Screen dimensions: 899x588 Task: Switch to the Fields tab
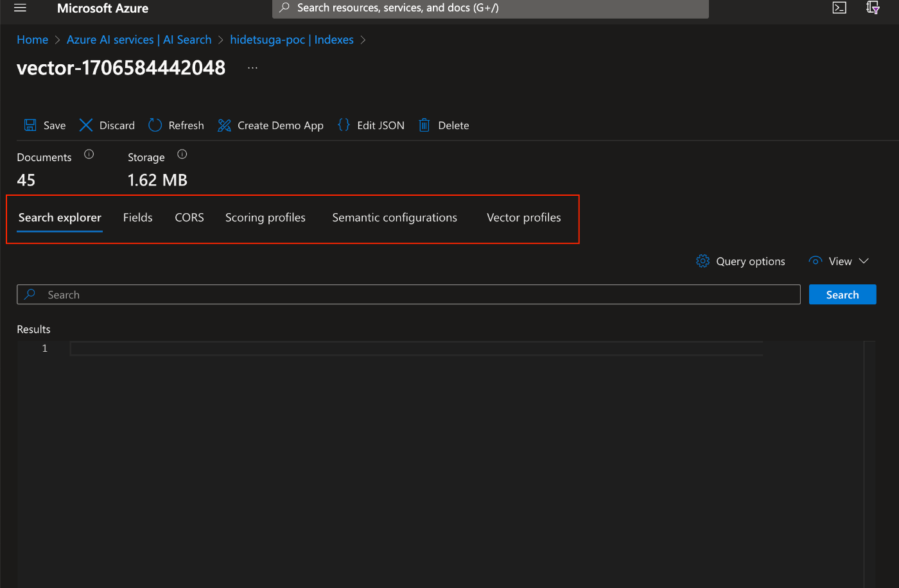(138, 218)
